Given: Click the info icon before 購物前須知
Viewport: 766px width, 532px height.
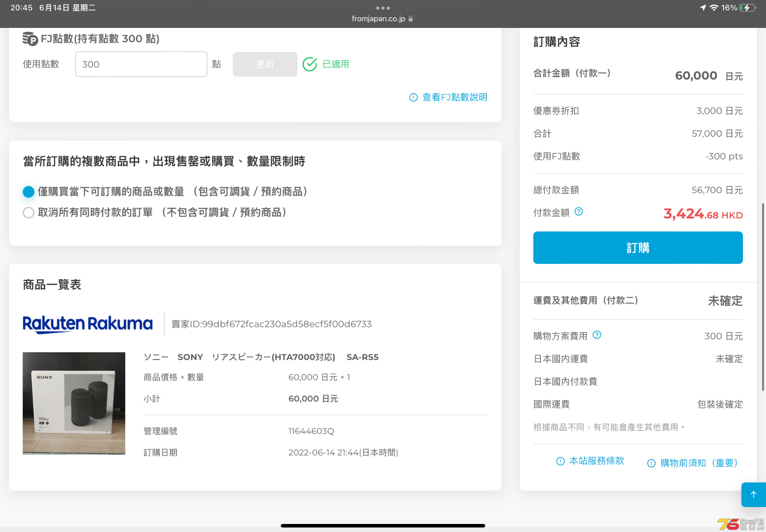Looking at the screenshot, I should [651, 463].
